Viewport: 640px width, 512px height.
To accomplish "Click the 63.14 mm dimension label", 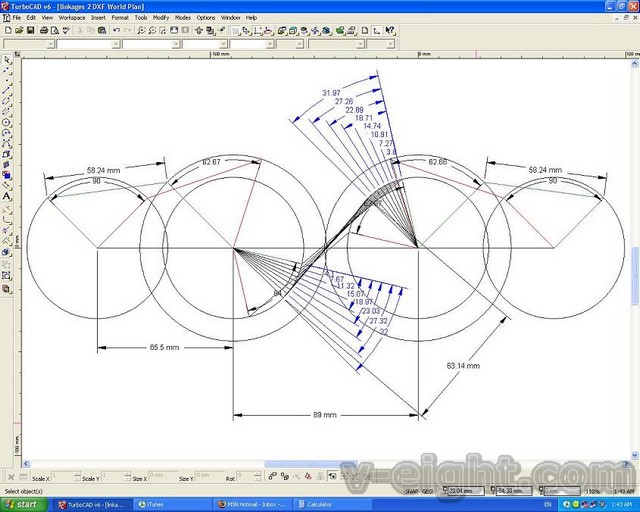I will tap(463, 365).
